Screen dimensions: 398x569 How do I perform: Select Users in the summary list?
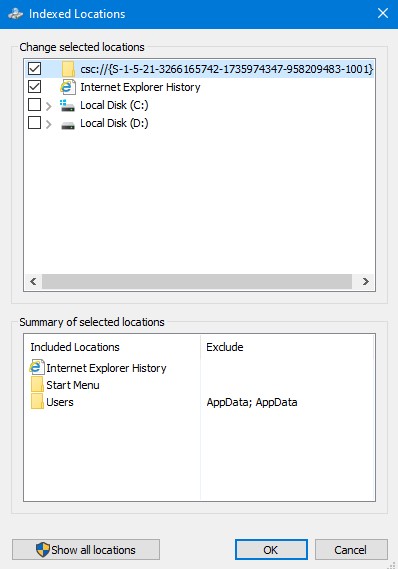60,402
